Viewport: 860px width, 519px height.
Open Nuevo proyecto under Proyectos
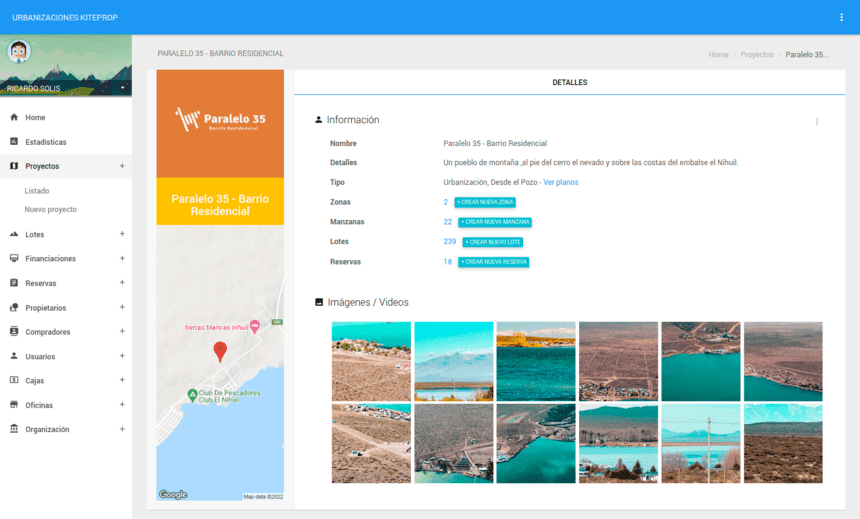[x=50, y=210]
